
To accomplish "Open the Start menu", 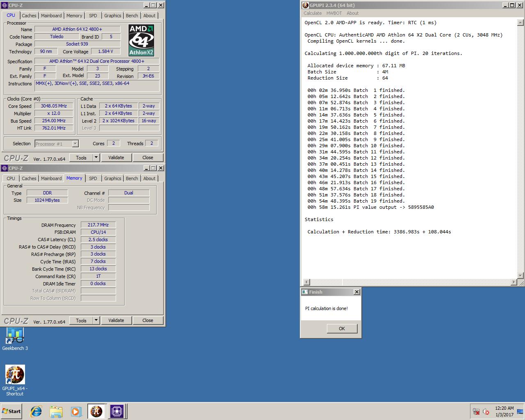I will (11, 411).
